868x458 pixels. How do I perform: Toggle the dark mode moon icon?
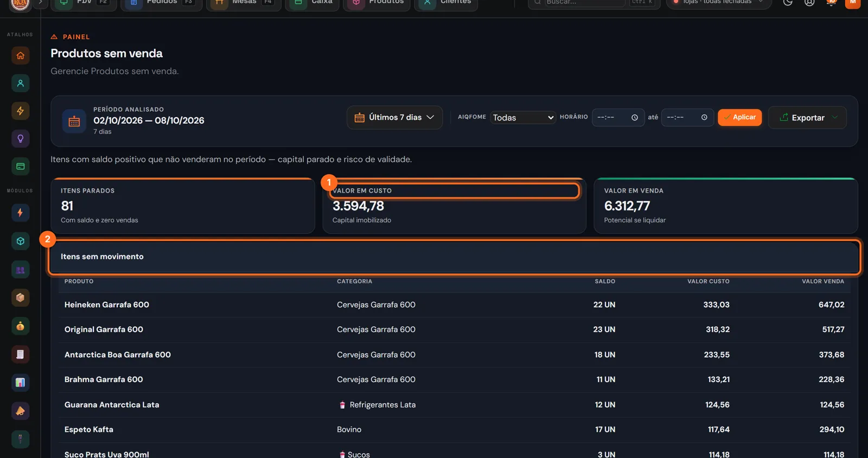[x=788, y=2]
